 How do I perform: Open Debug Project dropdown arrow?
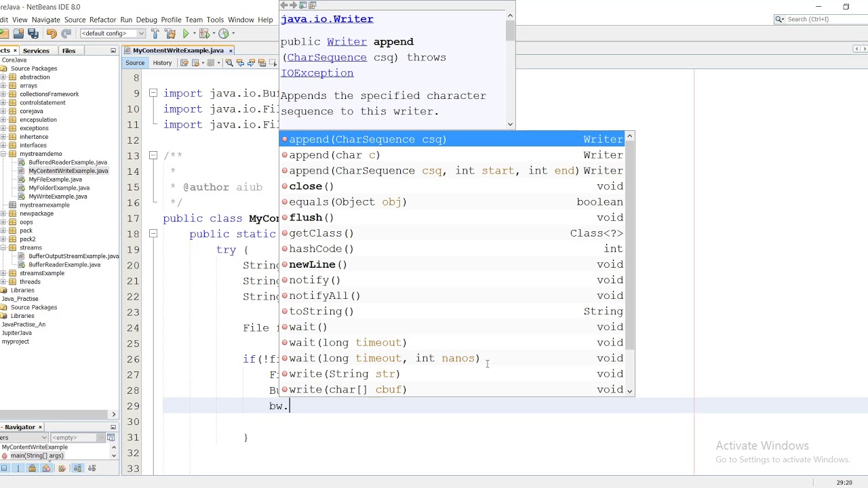(x=214, y=33)
